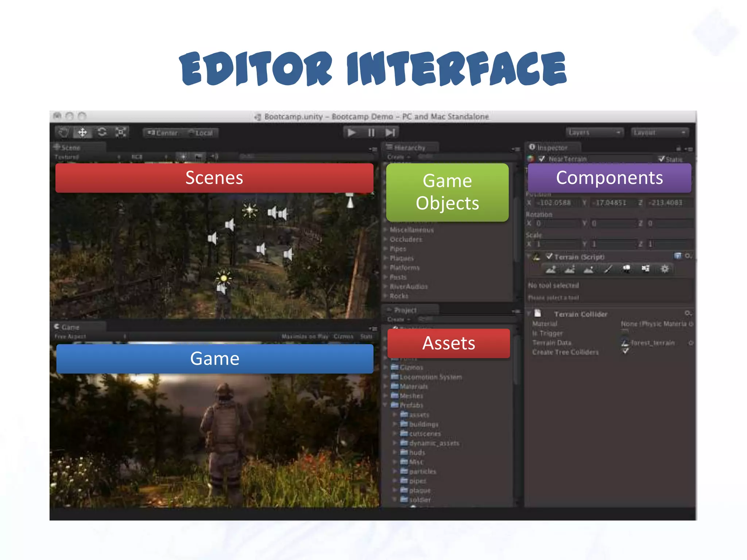Select the Inspector tab
Viewport: 747px width, 560px height.
(x=553, y=147)
